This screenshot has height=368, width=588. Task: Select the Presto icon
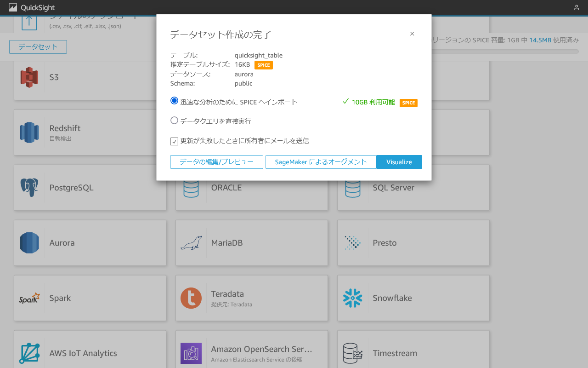point(353,243)
